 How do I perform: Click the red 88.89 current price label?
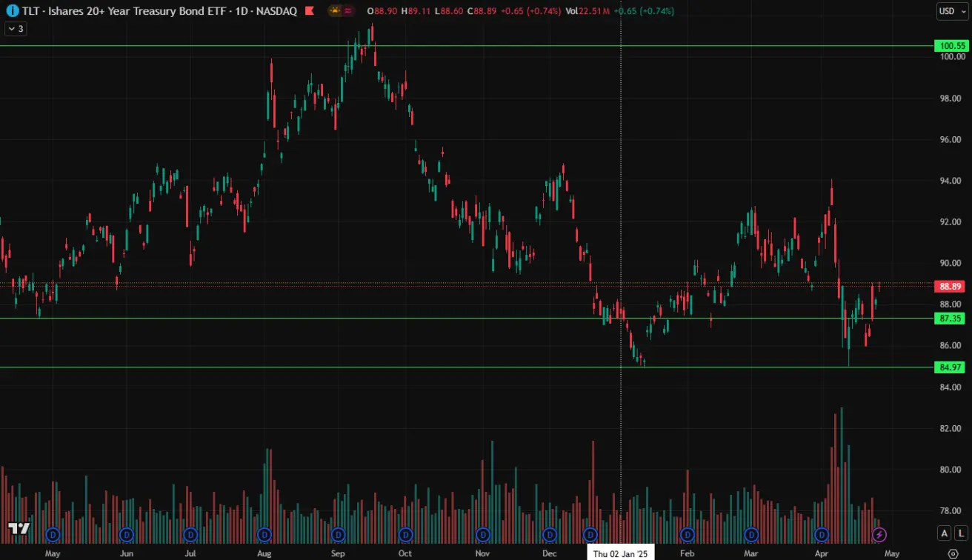950,286
